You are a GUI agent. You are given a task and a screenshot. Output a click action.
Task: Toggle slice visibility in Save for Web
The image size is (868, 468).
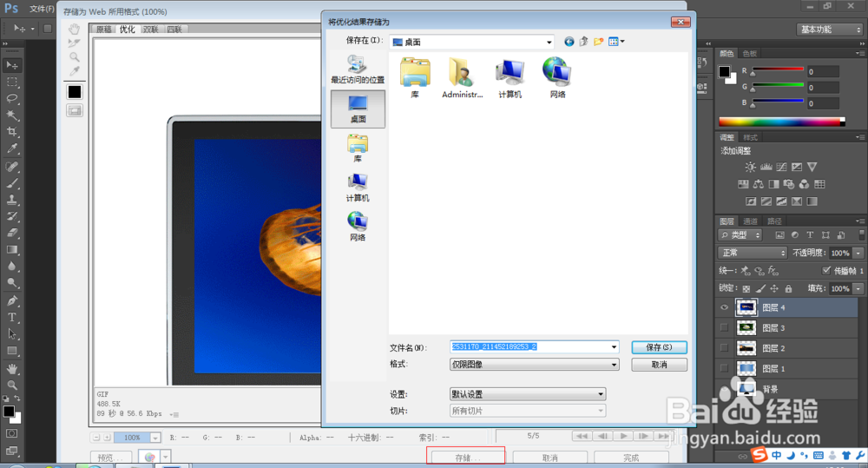(74, 111)
